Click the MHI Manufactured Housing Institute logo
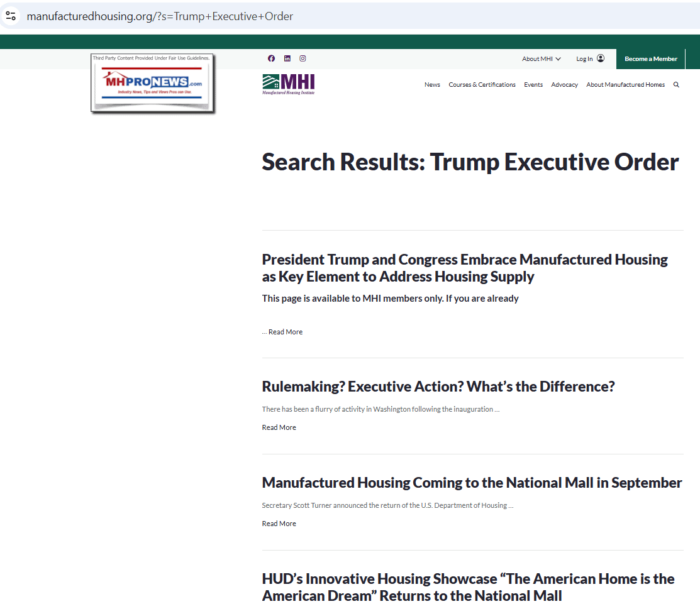700x604 pixels. point(289,84)
